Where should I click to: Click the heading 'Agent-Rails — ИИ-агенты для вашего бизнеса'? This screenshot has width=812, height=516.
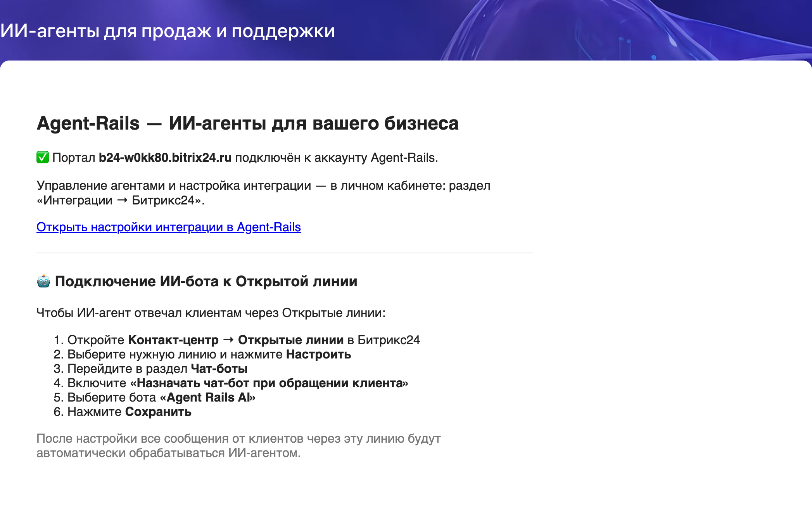(x=247, y=123)
